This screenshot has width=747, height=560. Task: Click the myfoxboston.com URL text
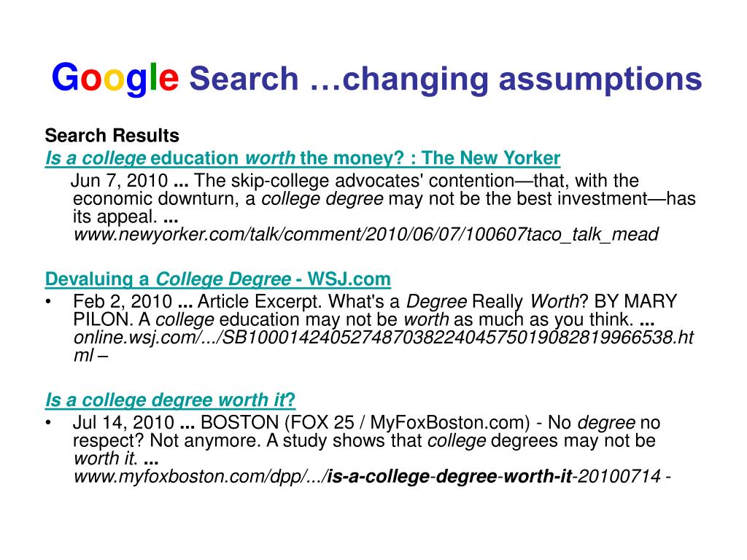[x=372, y=476]
